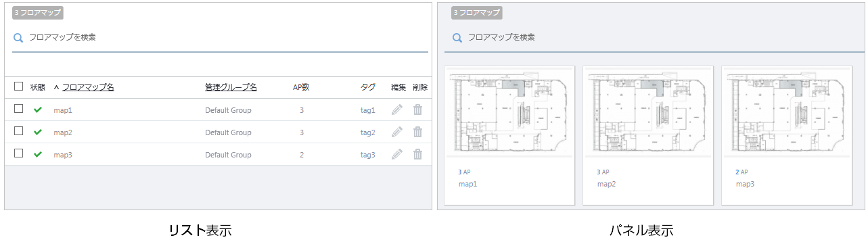Open the map1 name link in the list
The width and height of the screenshot is (868, 246).
point(63,110)
